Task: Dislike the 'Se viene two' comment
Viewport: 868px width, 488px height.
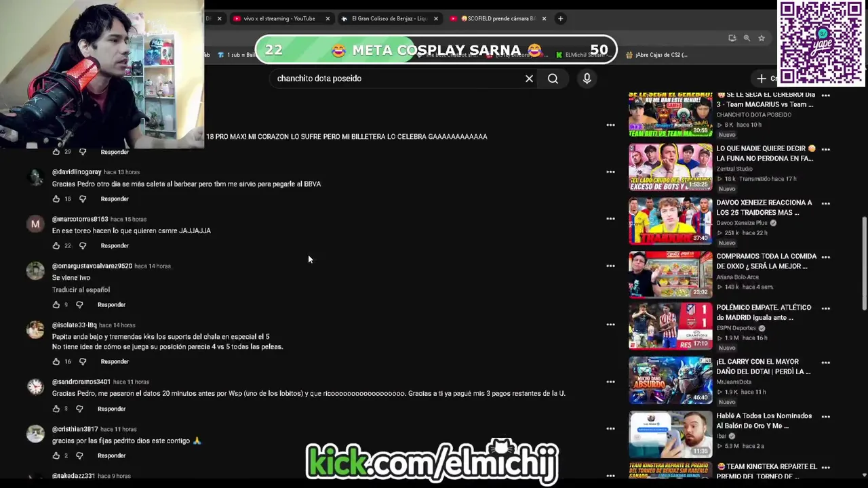Action: [x=79, y=305]
